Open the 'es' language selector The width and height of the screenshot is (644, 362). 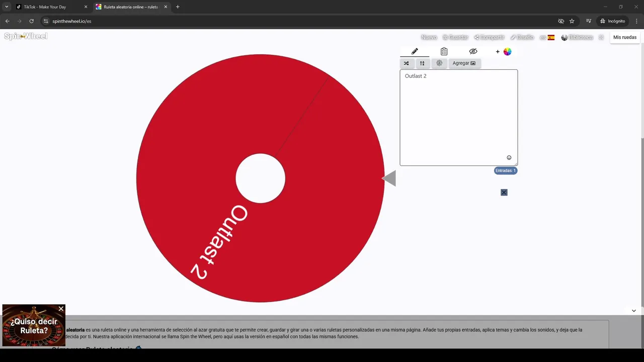[547, 38]
